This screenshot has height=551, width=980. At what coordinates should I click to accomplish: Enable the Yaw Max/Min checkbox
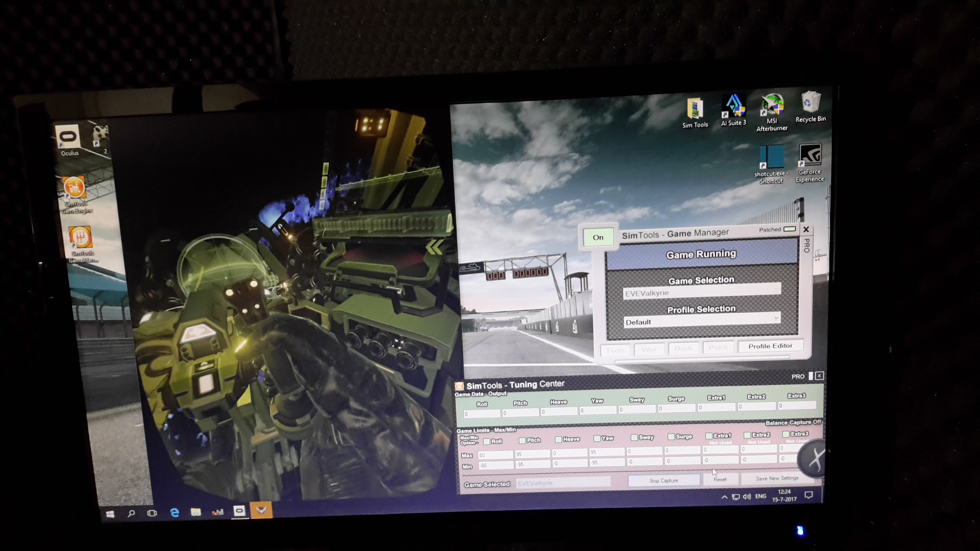click(597, 439)
